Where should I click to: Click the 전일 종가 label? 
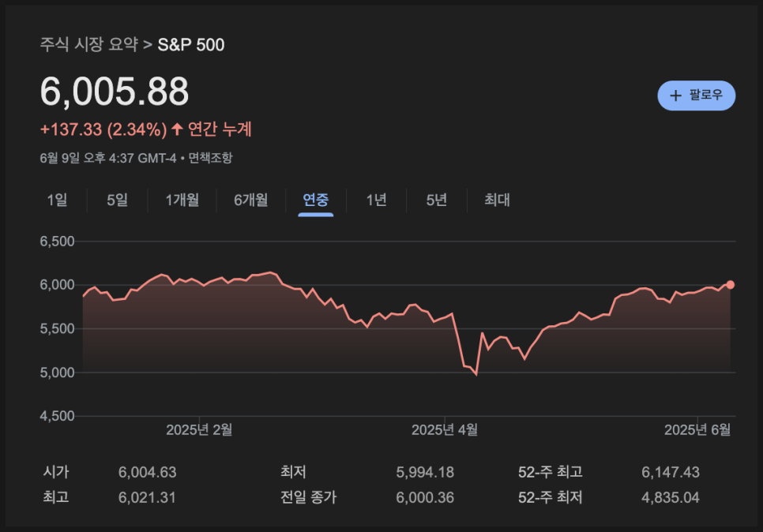[309, 497]
